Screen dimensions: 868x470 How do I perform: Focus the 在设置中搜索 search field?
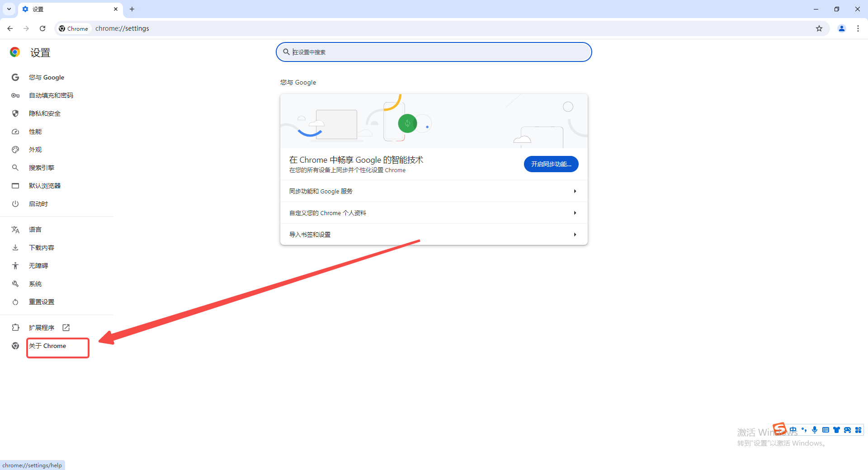[x=434, y=52]
